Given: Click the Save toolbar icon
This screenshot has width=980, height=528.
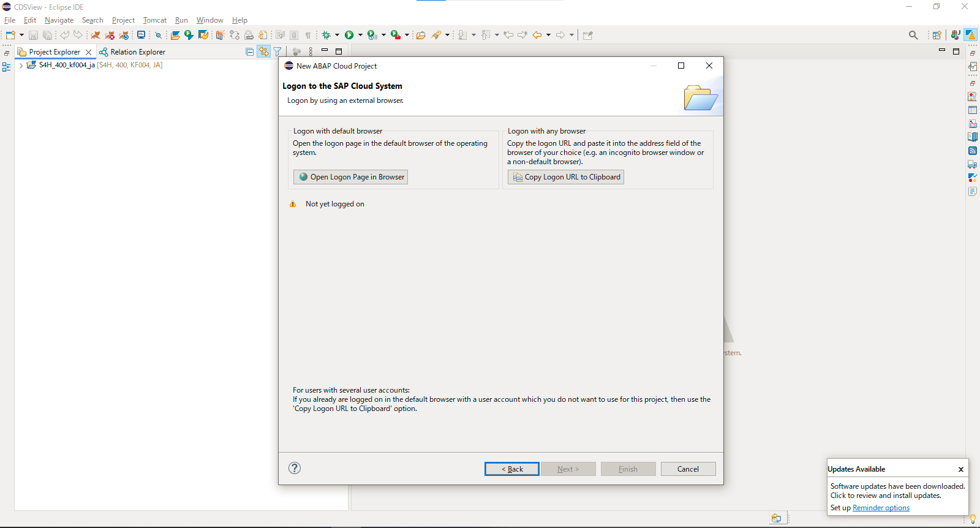Looking at the screenshot, I should (x=34, y=35).
